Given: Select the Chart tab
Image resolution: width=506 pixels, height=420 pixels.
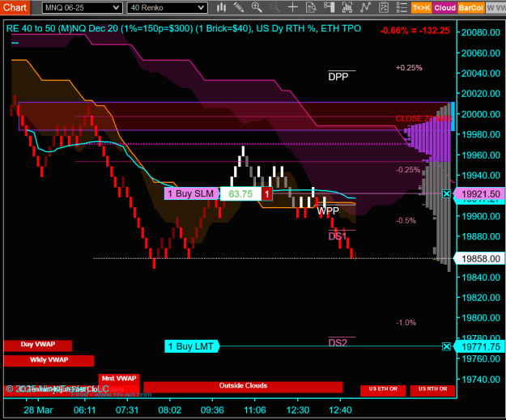Looking at the screenshot, I should pyautogui.click(x=15, y=7).
